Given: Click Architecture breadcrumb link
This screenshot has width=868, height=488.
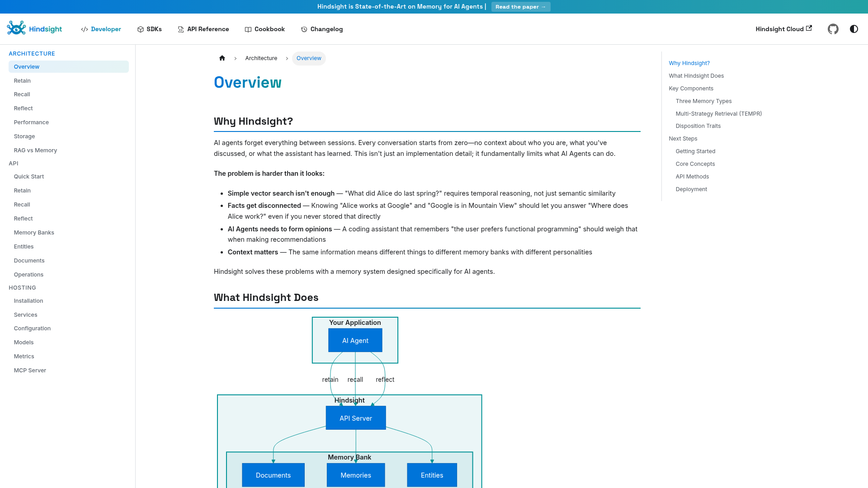Looking at the screenshot, I should point(261,58).
